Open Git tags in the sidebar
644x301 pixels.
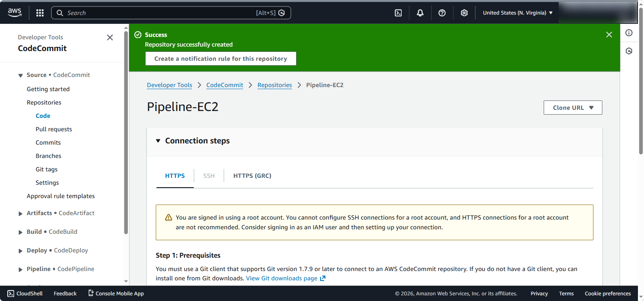(x=47, y=169)
